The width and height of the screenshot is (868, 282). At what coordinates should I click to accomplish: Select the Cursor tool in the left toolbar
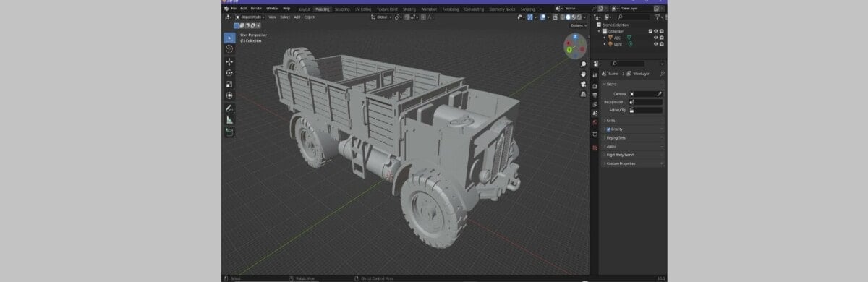coord(229,49)
